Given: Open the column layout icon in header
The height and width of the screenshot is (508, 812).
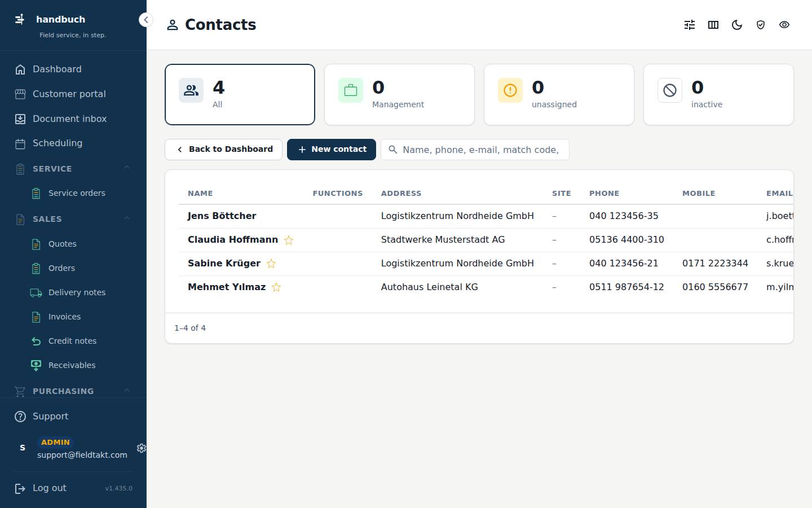Looking at the screenshot, I should [x=713, y=25].
